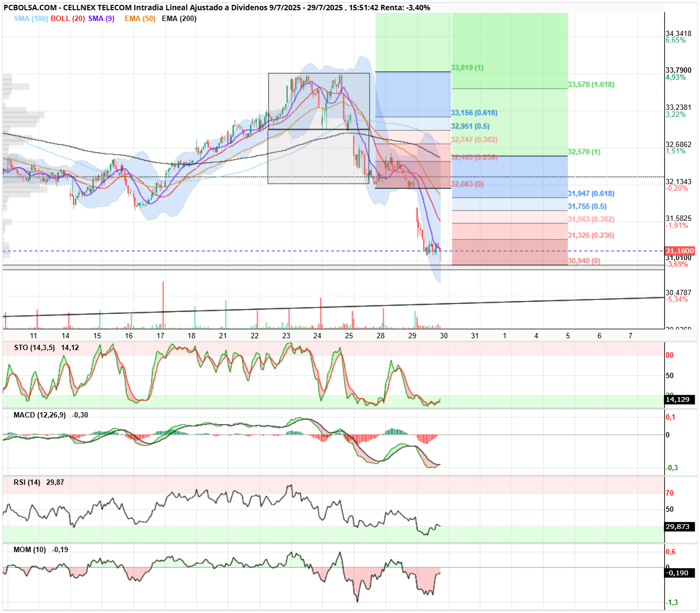Click the date label 30 on the time axis
This screenshot has width=700, height=613.
coord(443,336)
